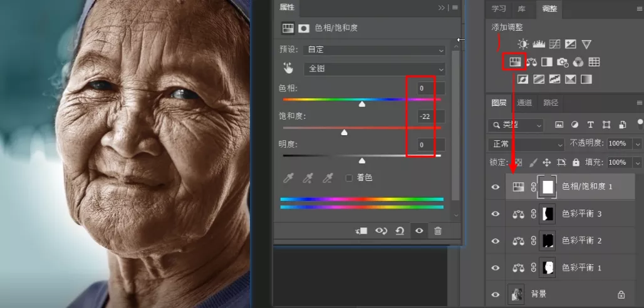This screenshot has height=308, width=644.
Task: Add a Brightness/Contrast adjustment
Action: (x=523, y=44)
